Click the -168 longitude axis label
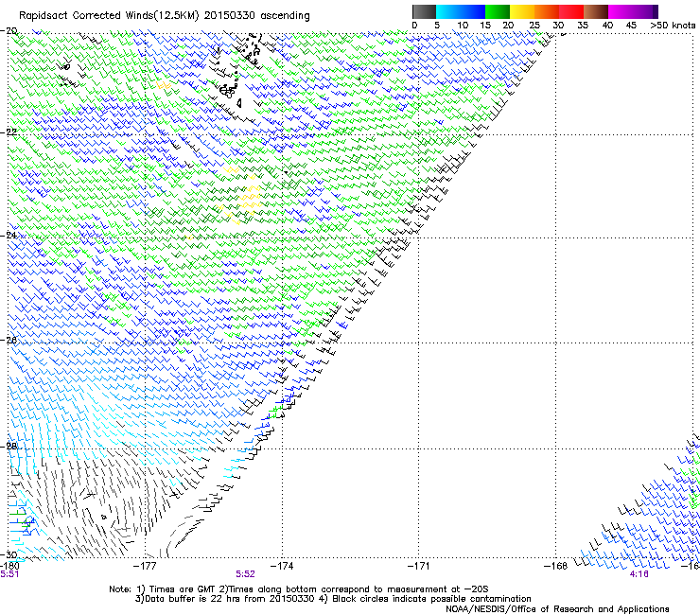The image size is (700, 615). coord(555,567)
